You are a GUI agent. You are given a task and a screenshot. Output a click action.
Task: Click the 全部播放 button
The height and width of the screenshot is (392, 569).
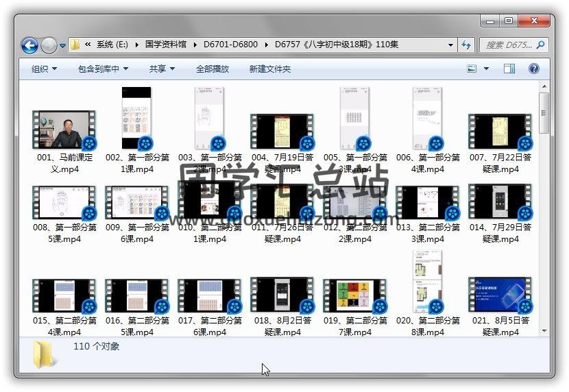click(x=213, y=69)
